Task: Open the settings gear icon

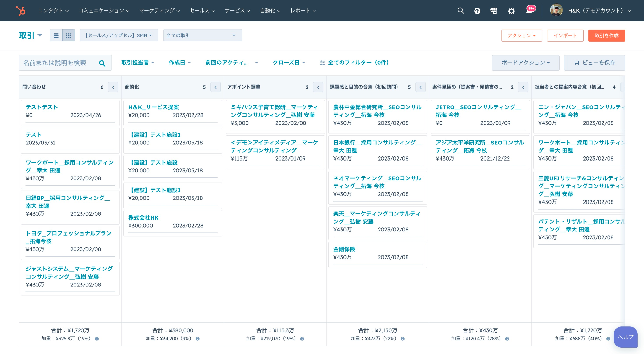Action: [512, 11]
